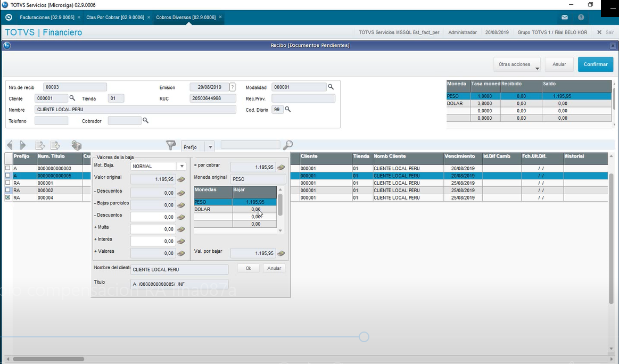Screen dimensions: 619x364
Task: Click the Modalidad search magnifier icon
Action: click(331, 87)
